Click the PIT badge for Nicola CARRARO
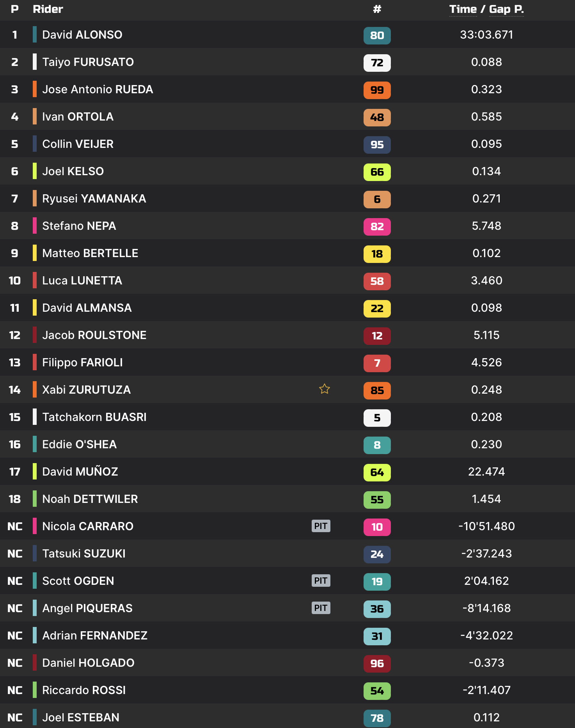Image resolution: width=575 pixels, height=728 pixels. click(x=321, y=526)
